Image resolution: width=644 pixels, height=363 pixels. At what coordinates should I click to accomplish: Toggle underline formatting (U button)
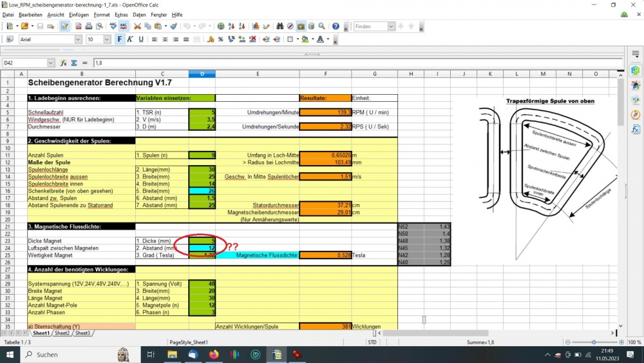[x=140, y=39]
